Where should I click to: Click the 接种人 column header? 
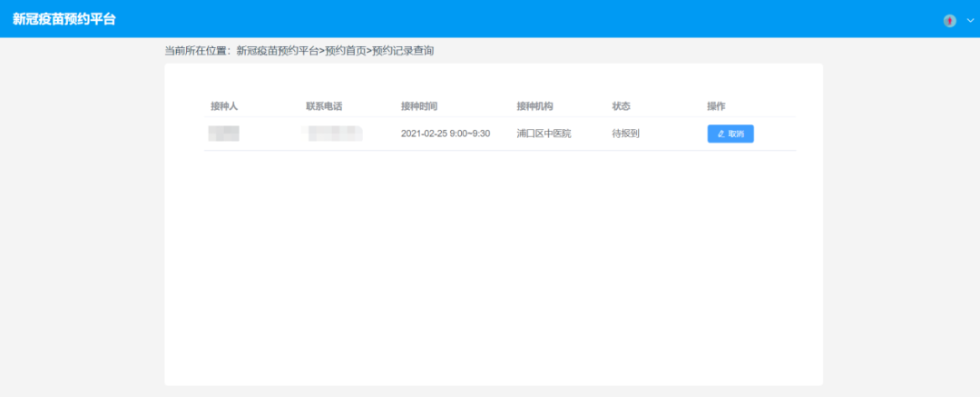[223, 106]
